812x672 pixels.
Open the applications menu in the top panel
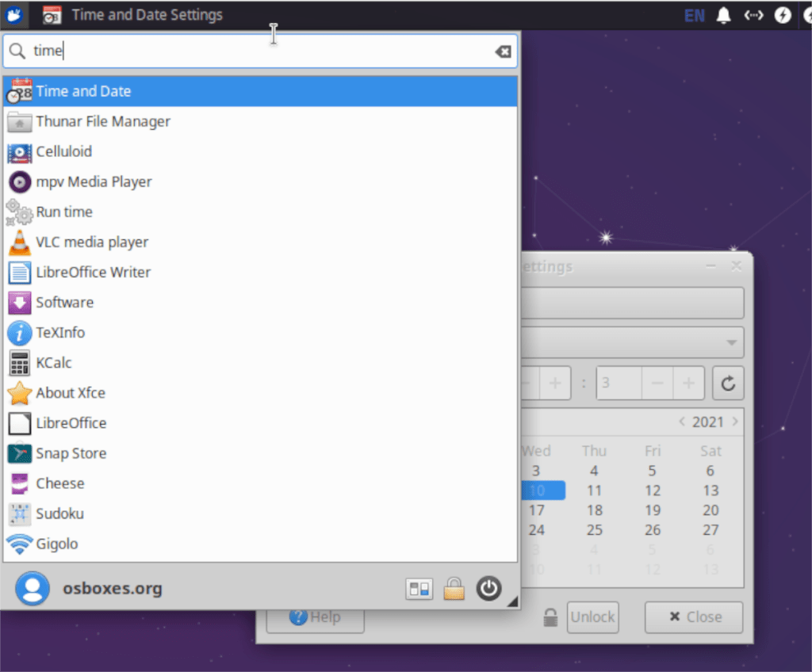click(x=13, y=15)
